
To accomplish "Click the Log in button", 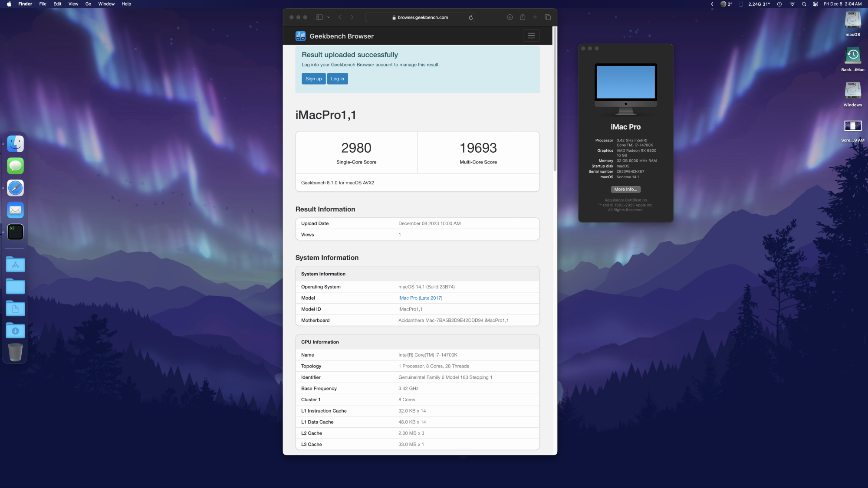I will pos(337,78).
